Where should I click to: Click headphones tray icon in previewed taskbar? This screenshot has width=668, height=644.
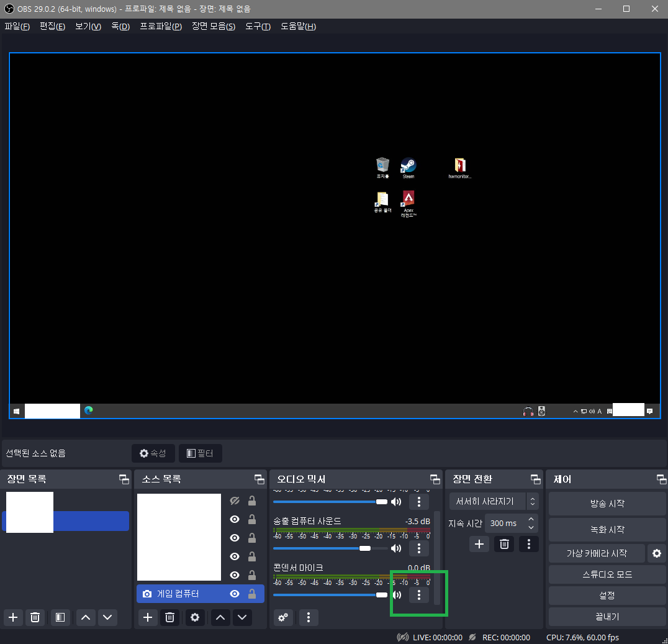pyautogui.click(x=528, y=411)
